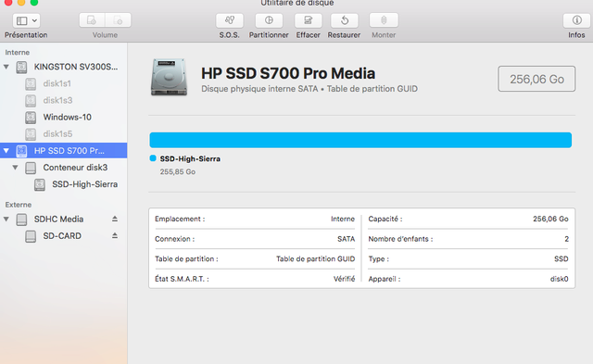
Task: Click the add volume icon
Action: click(x=92, y=20)
